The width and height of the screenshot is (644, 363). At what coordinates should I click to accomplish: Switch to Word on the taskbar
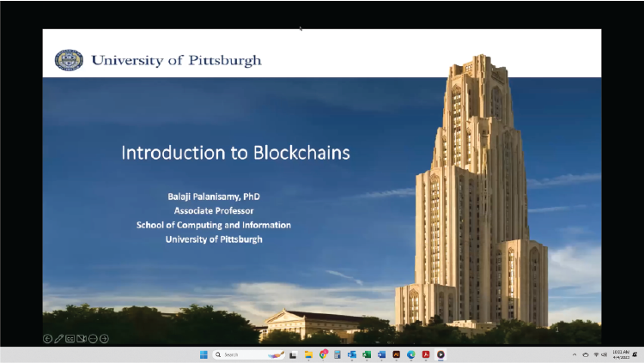[x=381, y=354]
